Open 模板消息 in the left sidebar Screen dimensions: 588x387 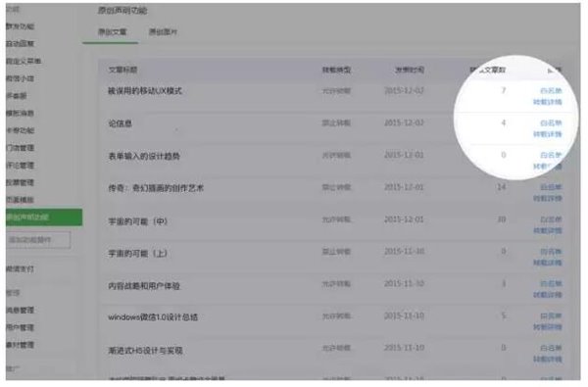[20, 113]
